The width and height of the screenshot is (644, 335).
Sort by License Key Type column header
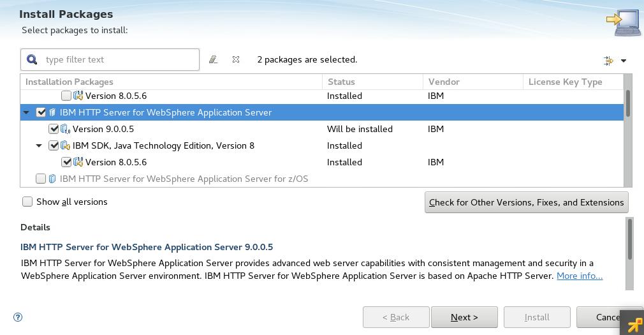pyautogui.click(x=573, y=82)
